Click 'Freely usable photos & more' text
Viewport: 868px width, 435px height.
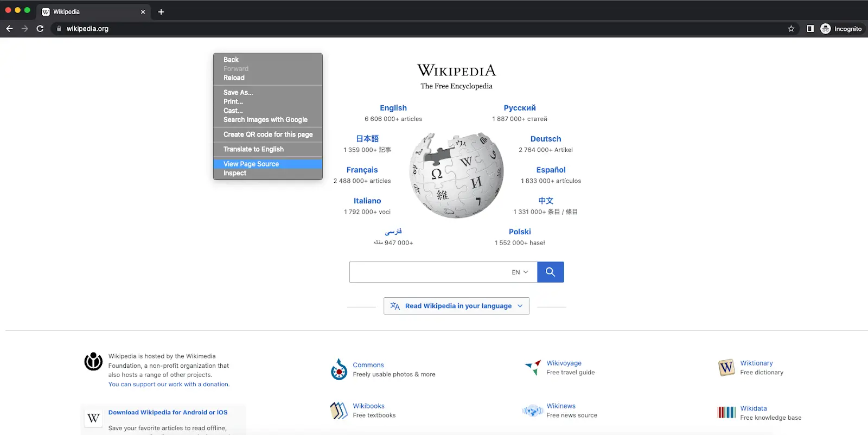tap(394, 374)
